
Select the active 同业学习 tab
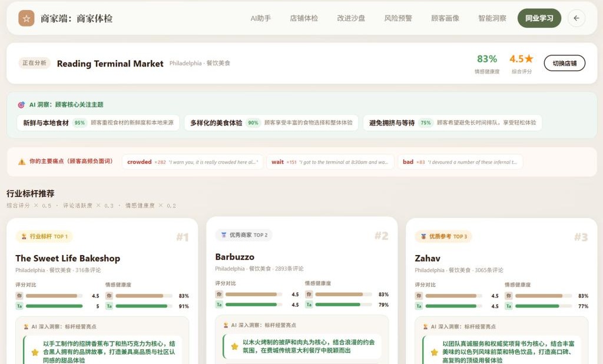(x=539, y=18)
